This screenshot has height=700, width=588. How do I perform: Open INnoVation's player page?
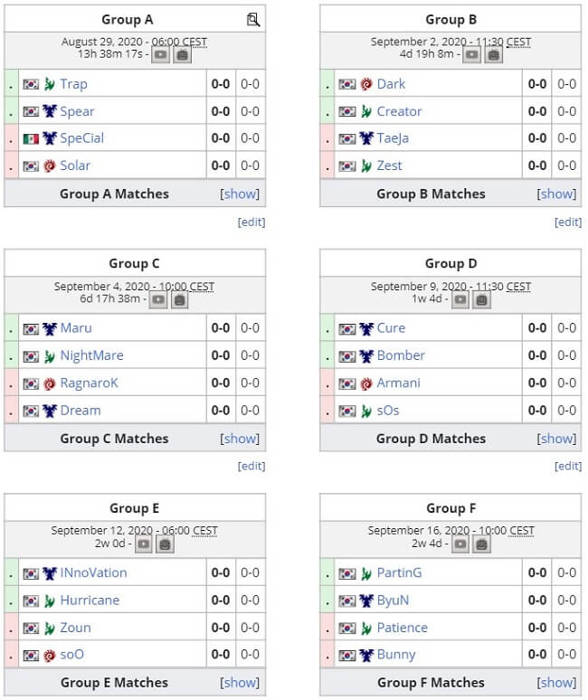[x=93, y=572]
